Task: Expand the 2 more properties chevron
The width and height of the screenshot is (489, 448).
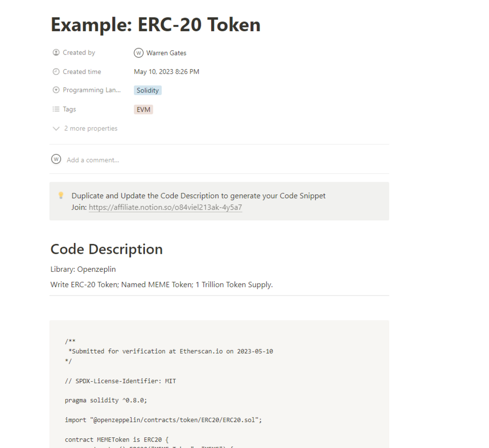Action: tap(56, 129)
